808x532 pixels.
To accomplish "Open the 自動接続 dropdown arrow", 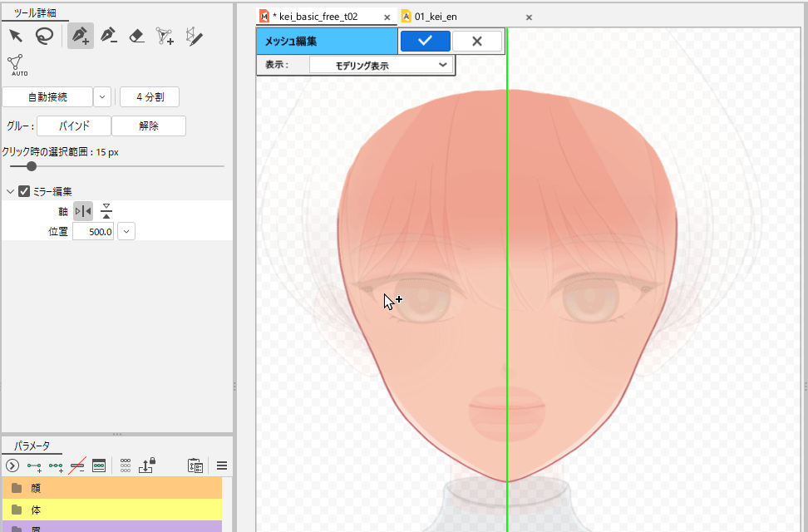I will pyautogui.click(x=102, y=97).
